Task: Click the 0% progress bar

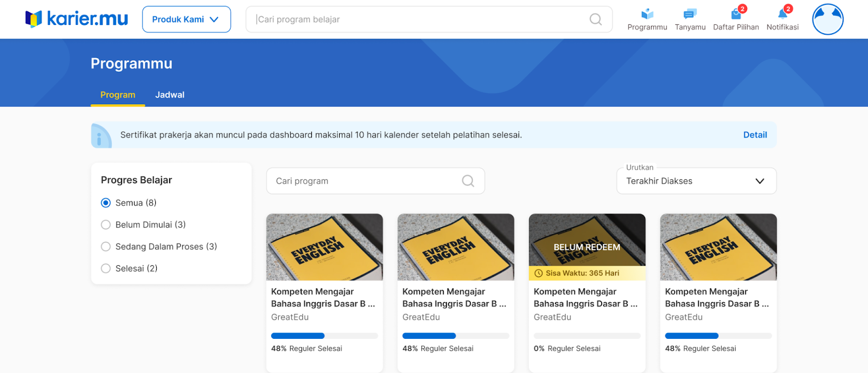Action: [x=587, y=336]
